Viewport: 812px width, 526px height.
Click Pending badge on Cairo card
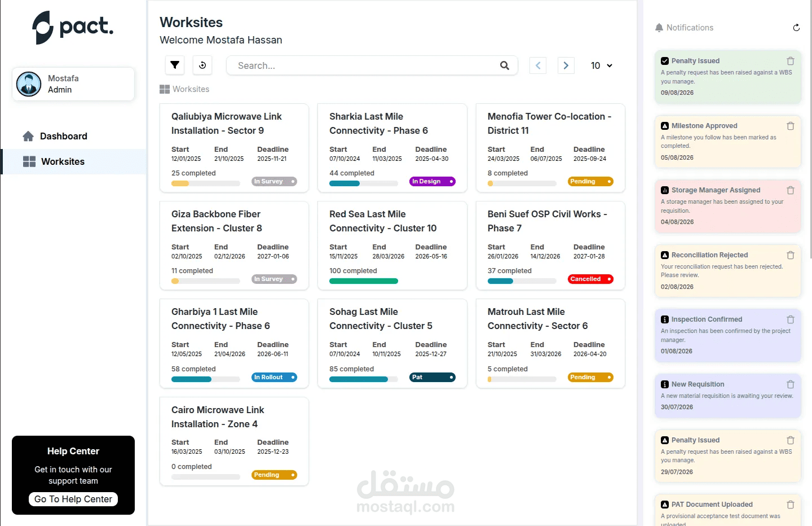pos(274,475)
